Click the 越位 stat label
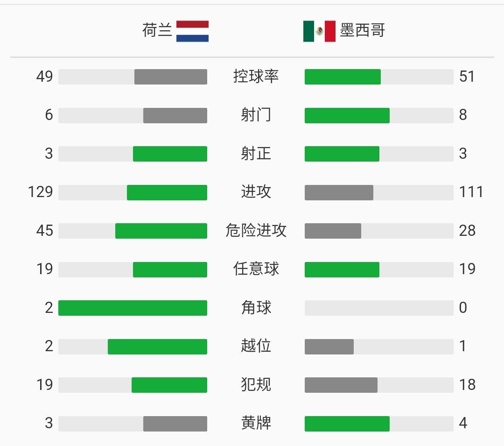Screen dimensions: 504x446 256,346
